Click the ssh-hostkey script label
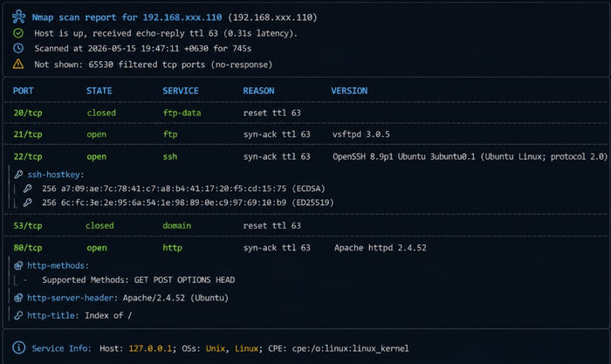The height and width of the screenshot is (364, 611). coord(55,175)
